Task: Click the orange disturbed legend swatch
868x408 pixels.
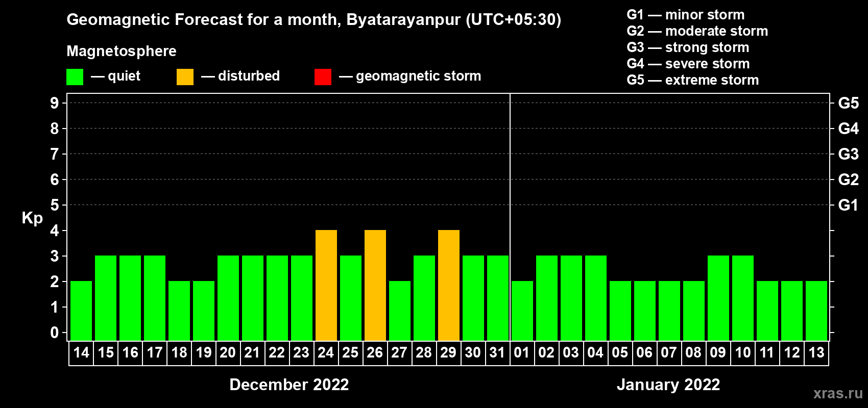Action: pos(185,77)
